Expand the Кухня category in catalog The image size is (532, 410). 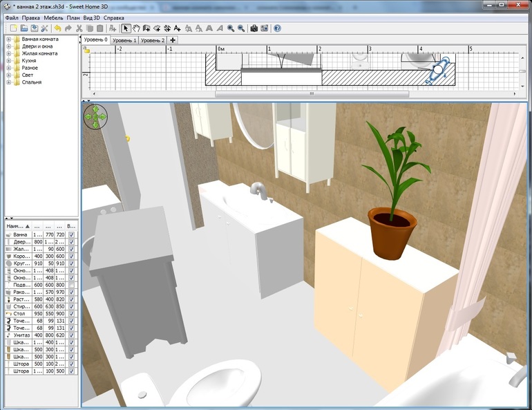click(x=8, y=61)
